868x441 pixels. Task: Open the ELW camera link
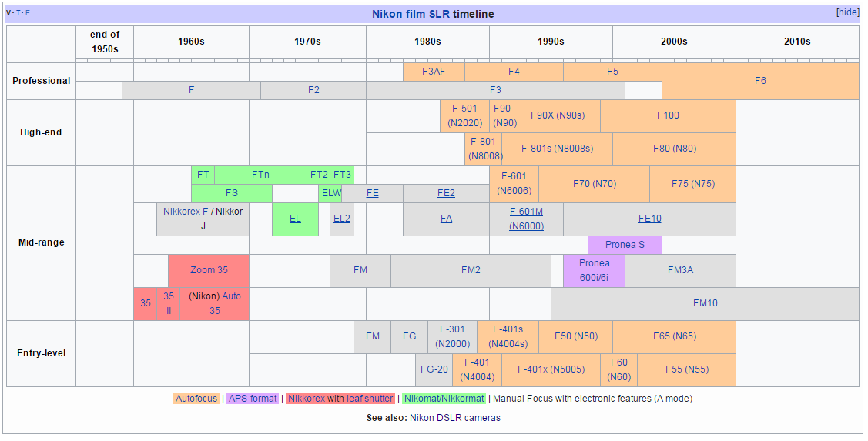[x=331, y=193]
